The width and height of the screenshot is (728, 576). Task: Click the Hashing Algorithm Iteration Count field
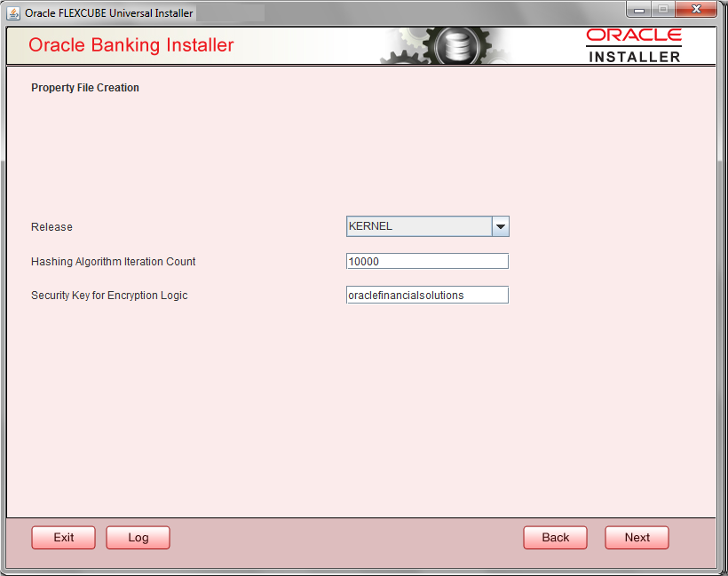[x=427, y=261]
